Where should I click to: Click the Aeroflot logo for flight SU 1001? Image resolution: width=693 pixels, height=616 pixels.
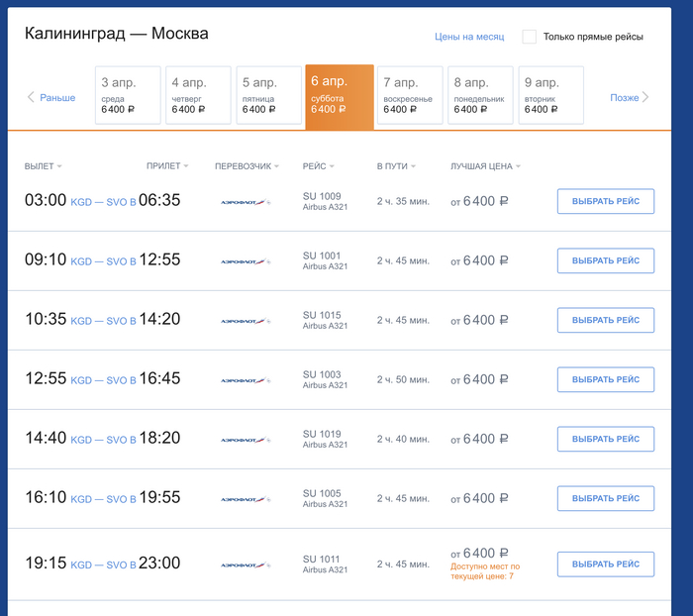(x=245, y=261)
